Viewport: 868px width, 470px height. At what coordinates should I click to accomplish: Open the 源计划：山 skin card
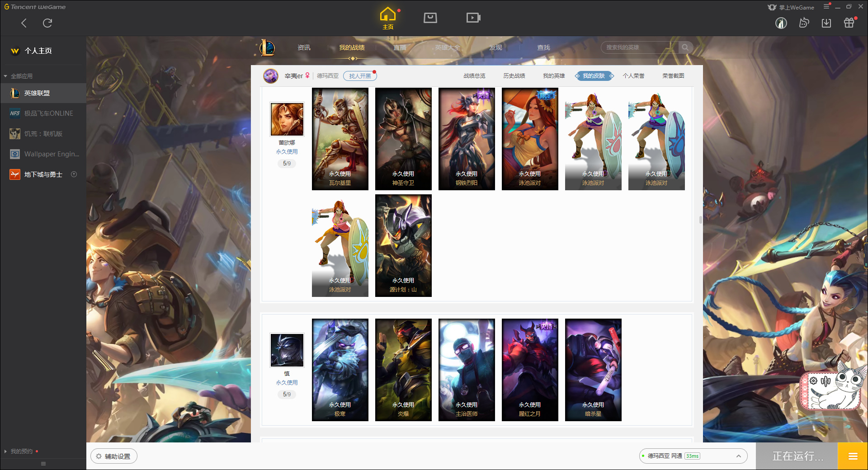tap(403, 246)
